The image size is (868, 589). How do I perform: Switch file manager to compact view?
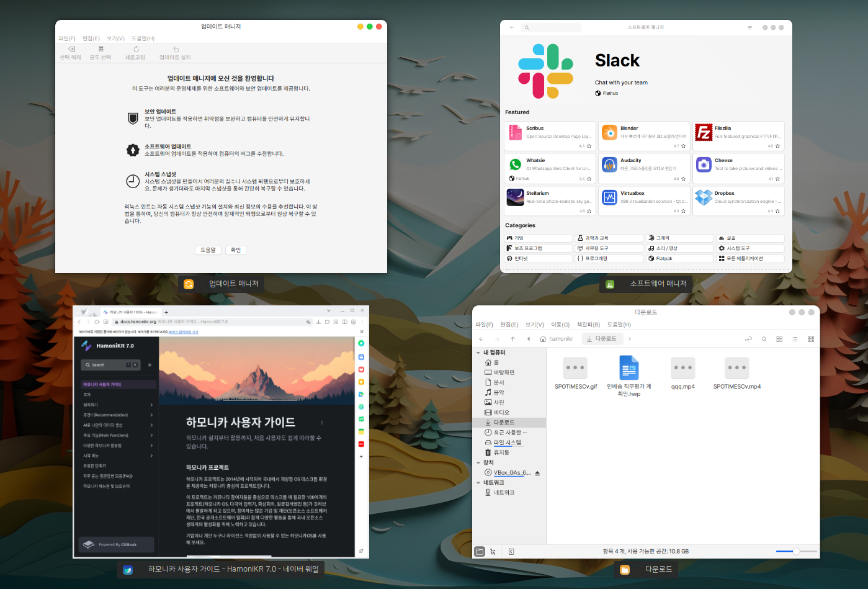pos(811,339)
